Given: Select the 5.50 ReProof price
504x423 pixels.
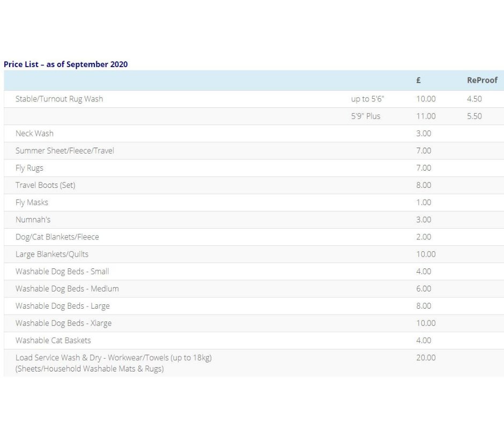Looking at the screenshot, I should coord(475,116).
